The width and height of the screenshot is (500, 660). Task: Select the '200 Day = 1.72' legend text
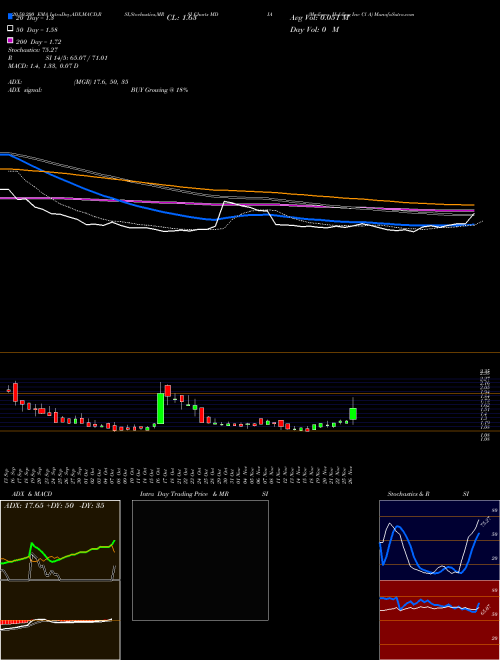tap(39, 42)
